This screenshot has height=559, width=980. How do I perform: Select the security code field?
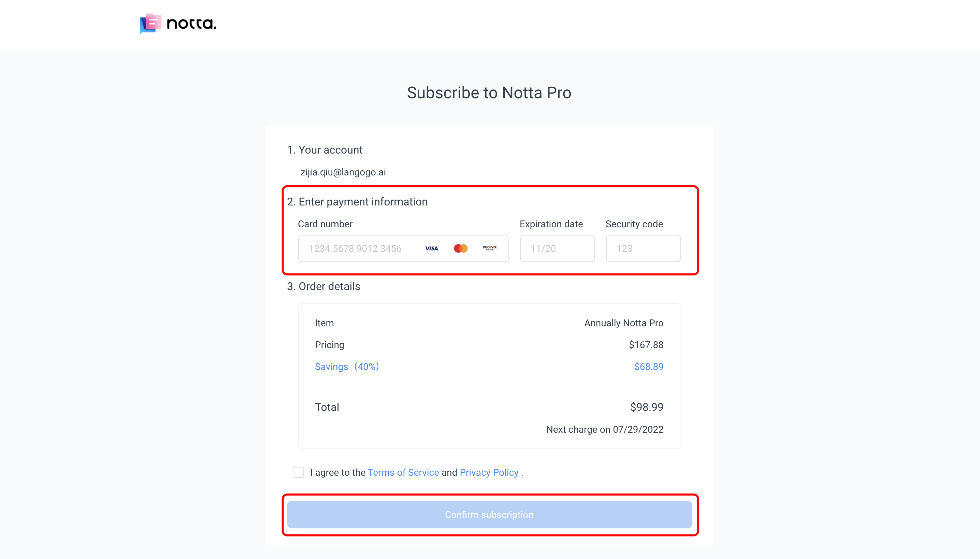(x=643, y=248)
